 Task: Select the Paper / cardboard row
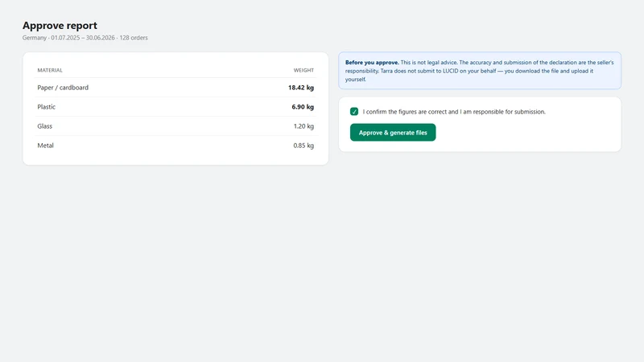(175, 88)
